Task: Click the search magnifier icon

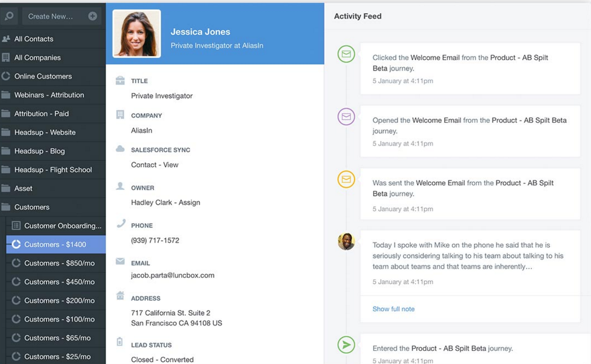Action: click(9, 16)
